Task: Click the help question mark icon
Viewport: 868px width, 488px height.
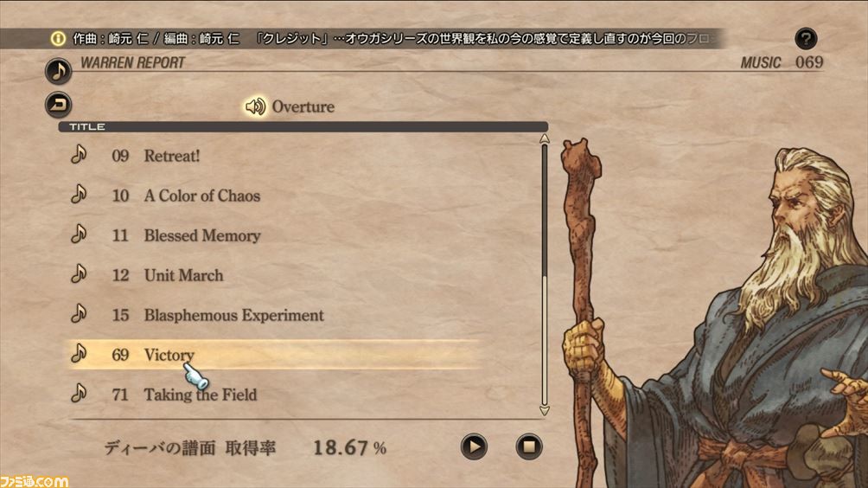Action: [806, 39]
